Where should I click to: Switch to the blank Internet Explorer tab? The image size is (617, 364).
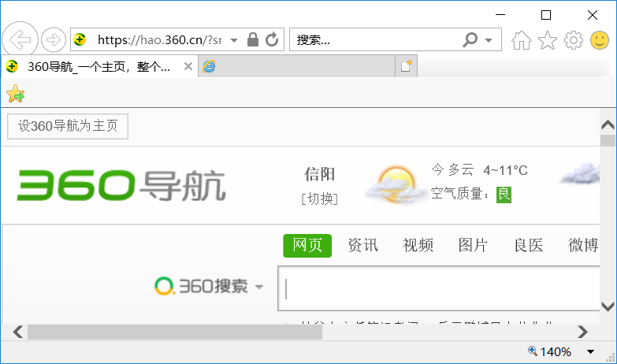(297, 66)
